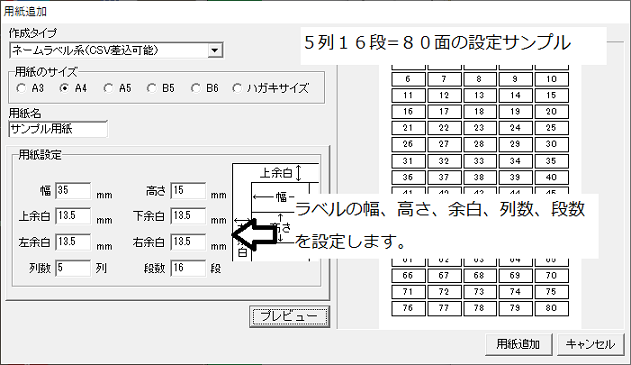Click the 高さ height input field
The width and height of the screenshot is (631, 365).
(x=188, y=191)
